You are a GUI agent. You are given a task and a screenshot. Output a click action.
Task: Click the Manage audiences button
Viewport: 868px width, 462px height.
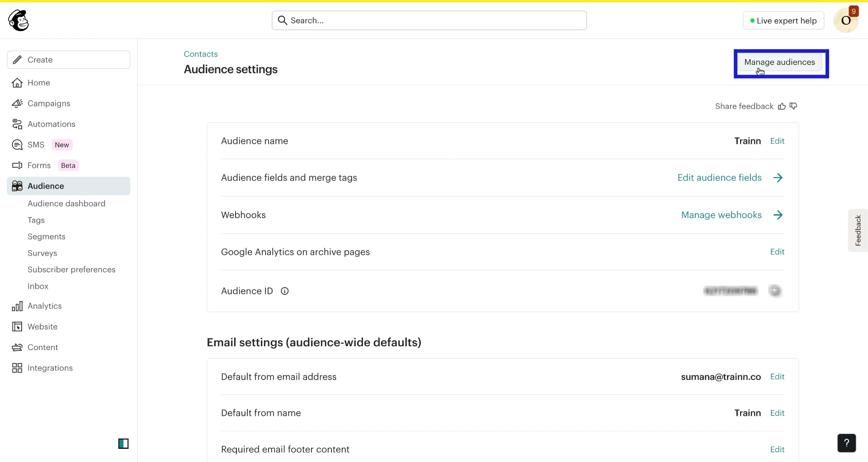point(780,62)
